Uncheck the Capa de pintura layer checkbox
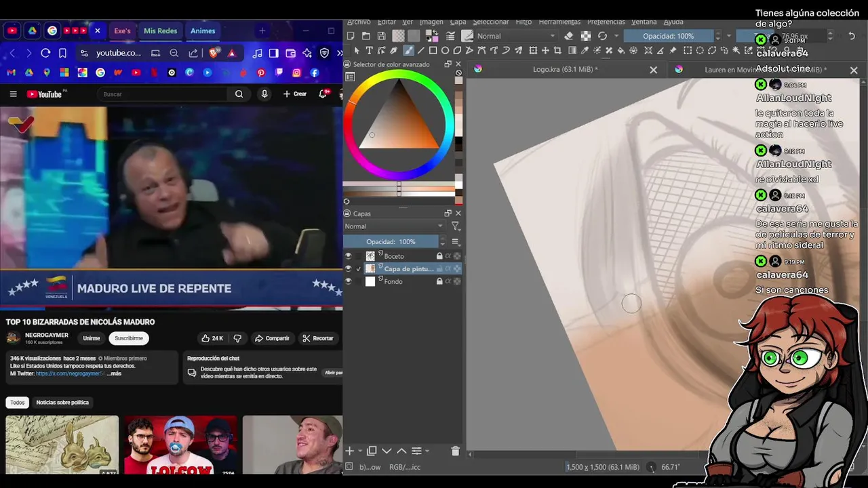The width and height of the screenshot is (868, 488). (359, 269)
